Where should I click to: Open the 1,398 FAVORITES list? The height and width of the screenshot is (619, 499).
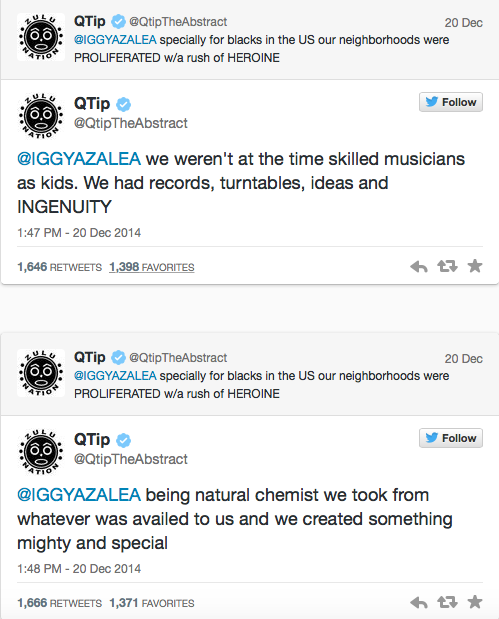[152, 267]
